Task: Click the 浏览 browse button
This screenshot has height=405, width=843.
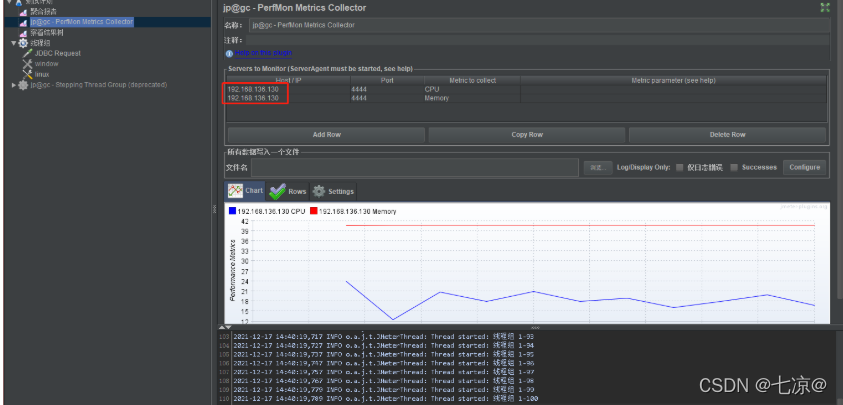Action: (x=598, y=168)
